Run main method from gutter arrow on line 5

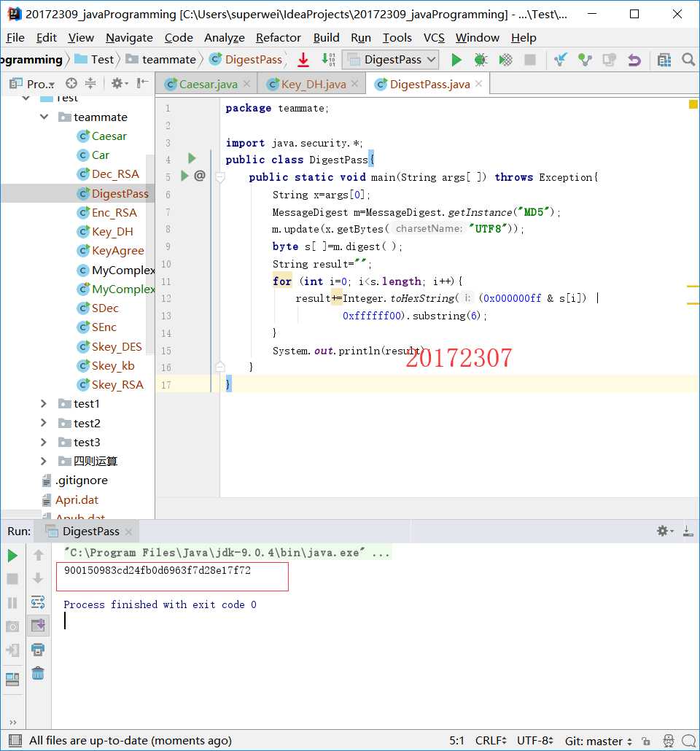[x=184, y=176]
